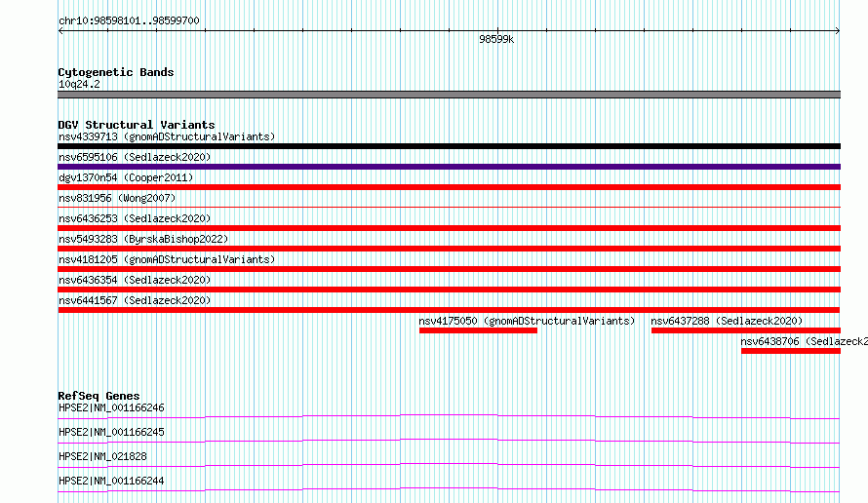Select the red nsv5493283 variant bar

coord(449,249)
